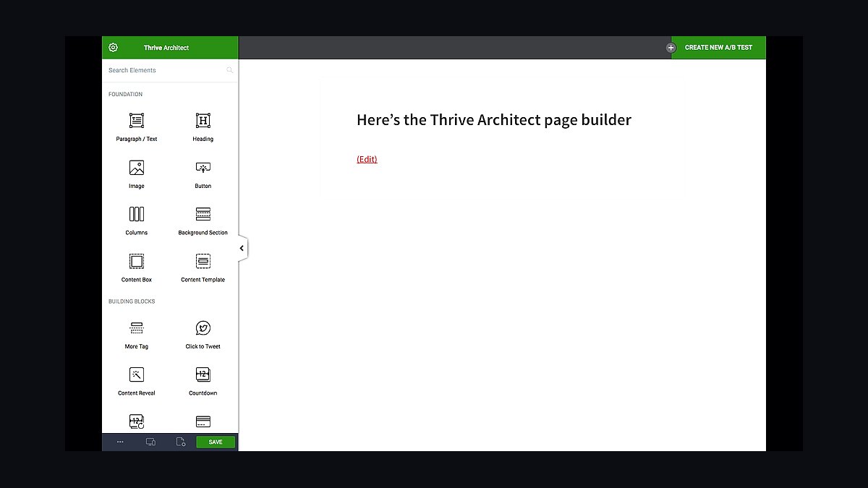868x488 pixels.
Task: Select the evergreen countdown element icon
Action: coord(137,421)
